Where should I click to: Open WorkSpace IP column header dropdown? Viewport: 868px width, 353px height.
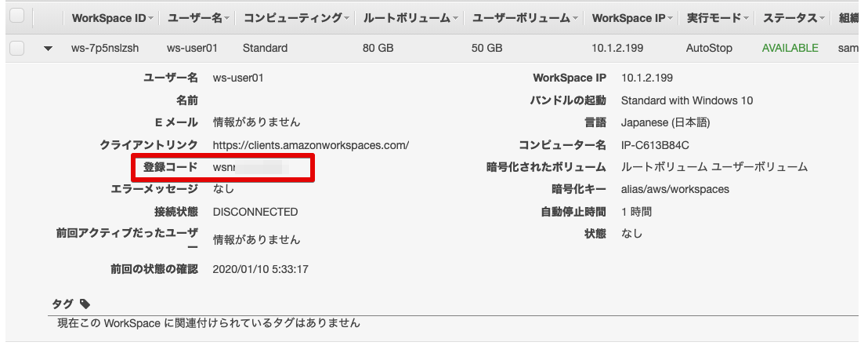(x=671, y=19)
